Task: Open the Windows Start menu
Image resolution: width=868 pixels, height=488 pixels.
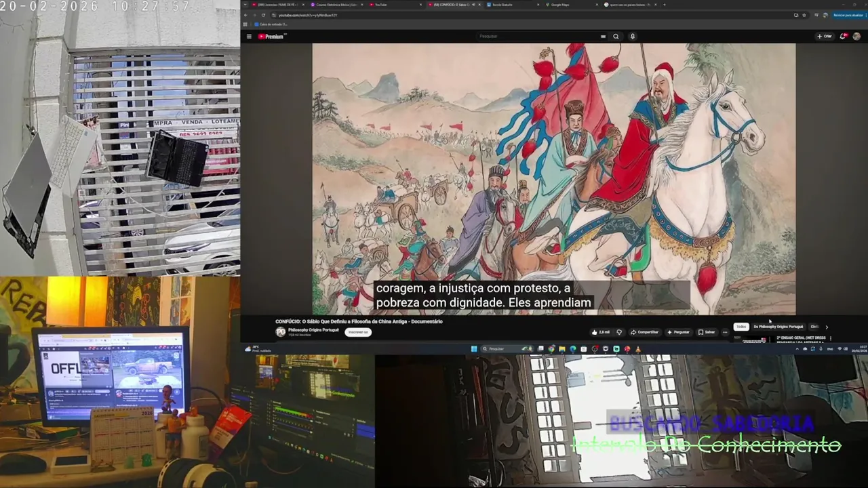Action: click(x=474, y=349)
